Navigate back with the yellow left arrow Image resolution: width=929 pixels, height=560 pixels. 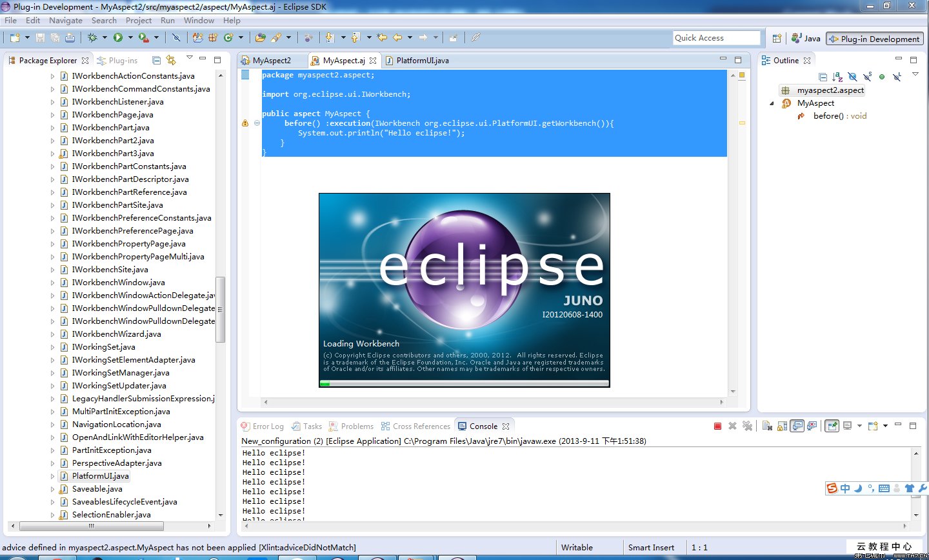397,37
